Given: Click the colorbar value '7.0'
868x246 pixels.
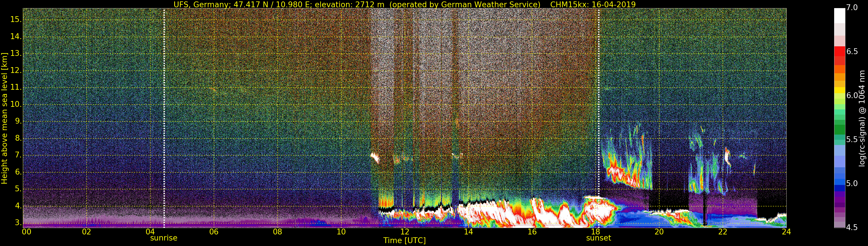Looking at the screenshot, I should 852,8.
